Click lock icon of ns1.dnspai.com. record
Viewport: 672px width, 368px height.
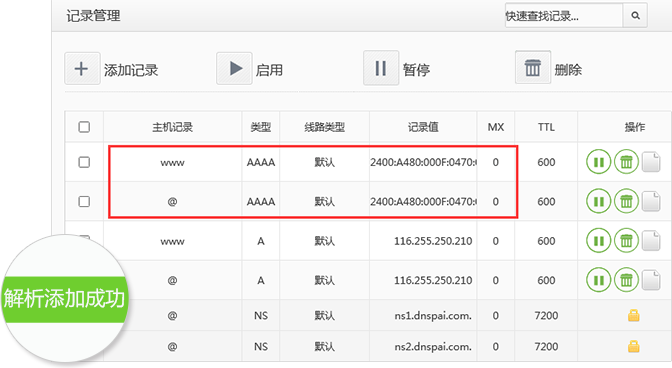click(633, 316)
